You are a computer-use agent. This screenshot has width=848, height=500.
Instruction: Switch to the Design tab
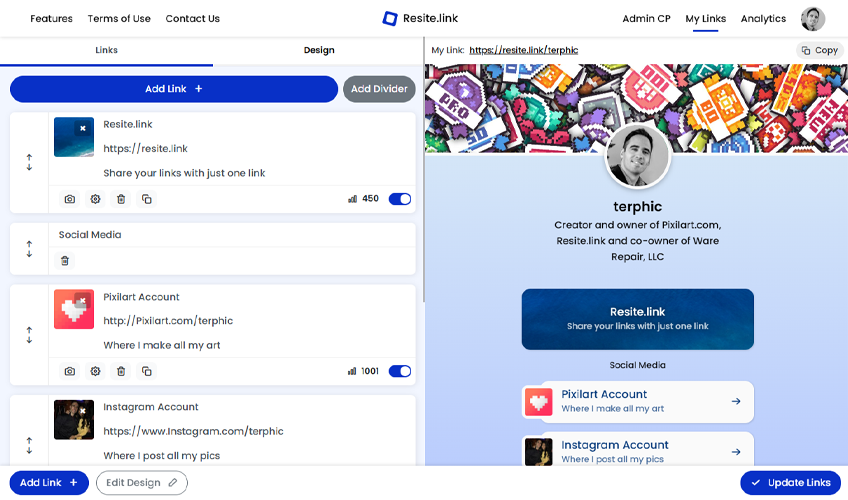coord(319,50)
